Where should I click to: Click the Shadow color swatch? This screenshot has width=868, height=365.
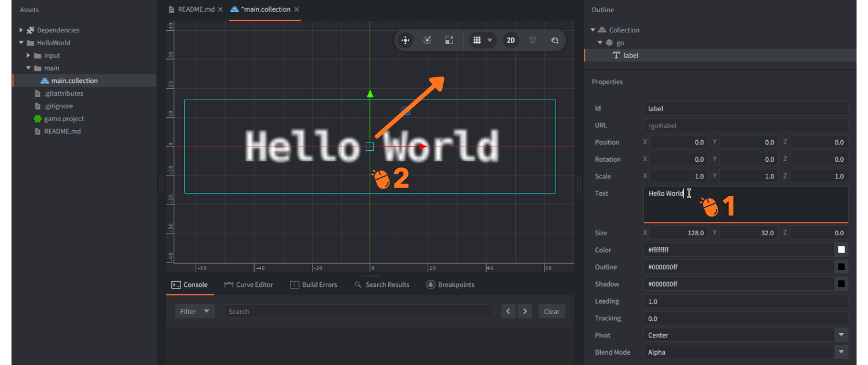(841, 283)
